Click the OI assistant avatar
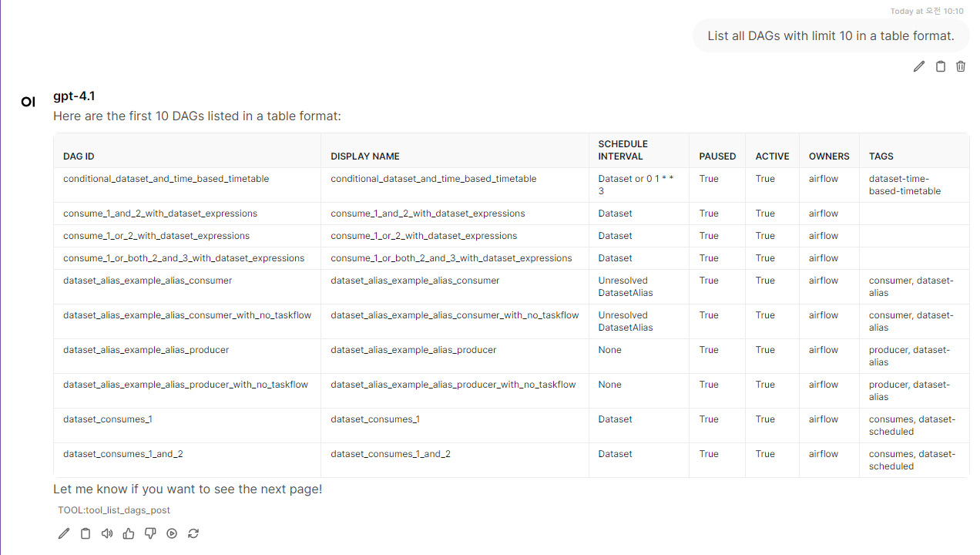This screenshot has width=980, height=555. [x=28, y=101]
